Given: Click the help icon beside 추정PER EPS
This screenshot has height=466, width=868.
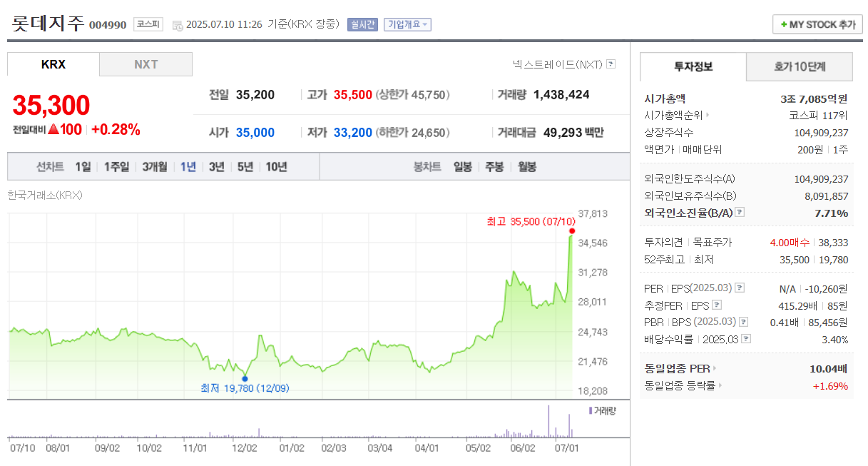Looking at the screenshot, I should [x=717, y=305].
